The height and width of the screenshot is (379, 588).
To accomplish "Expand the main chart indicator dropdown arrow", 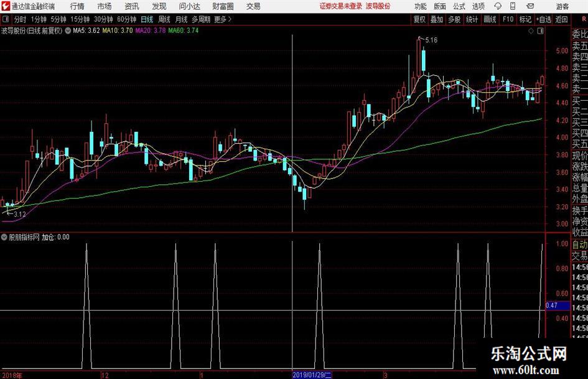I will (x=68, y=30).
